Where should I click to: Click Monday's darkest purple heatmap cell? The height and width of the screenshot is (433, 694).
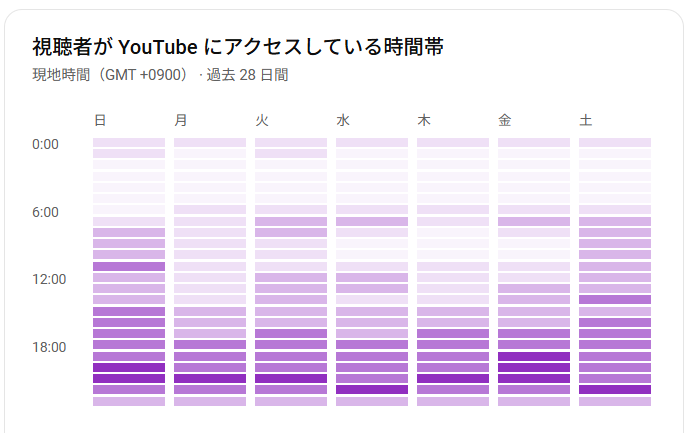coord(210,379)
